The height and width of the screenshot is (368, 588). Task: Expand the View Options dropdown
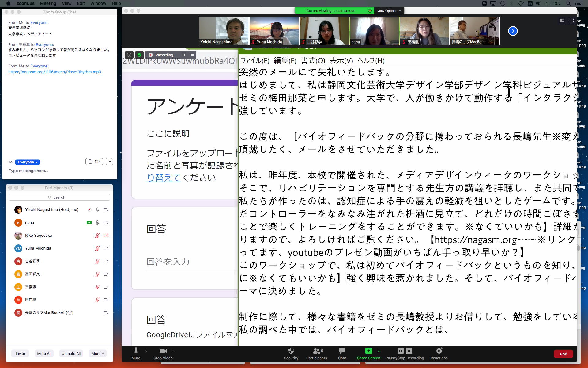coord(389,11)
